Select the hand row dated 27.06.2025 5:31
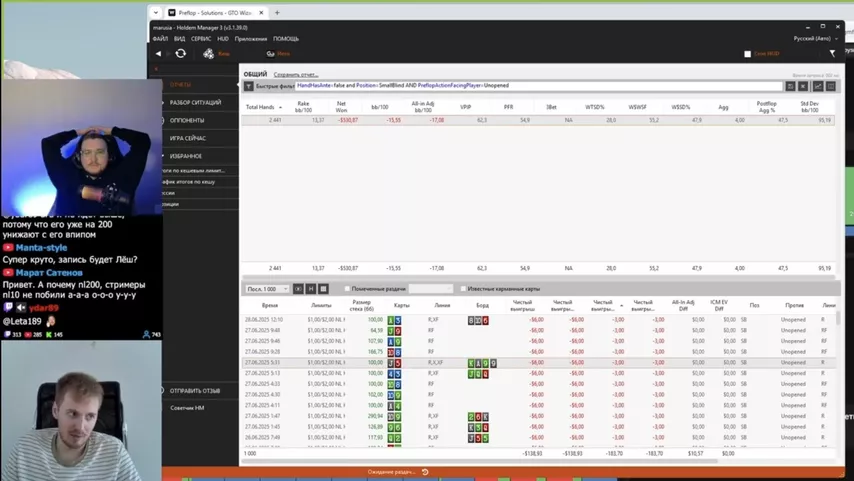854x481 pixels. click(539, 363)
